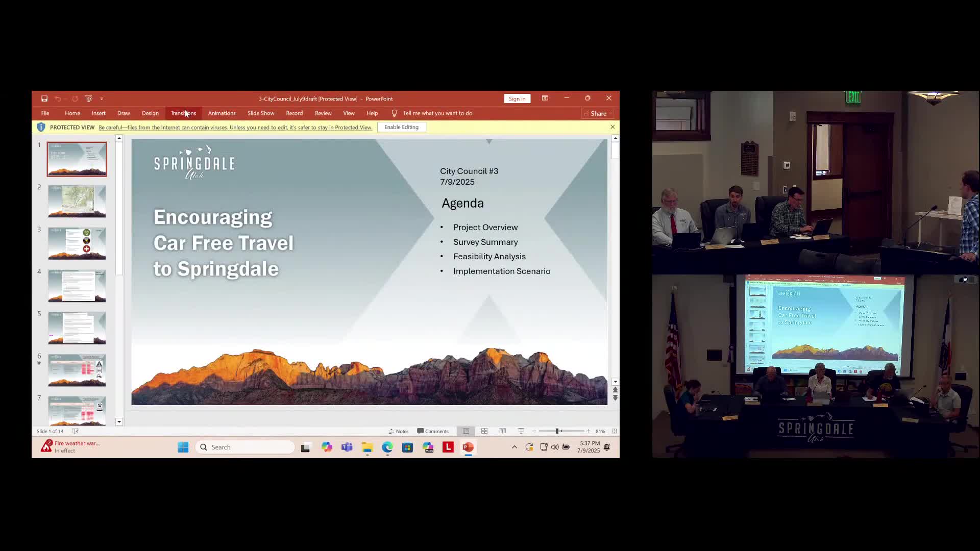
Task: Open Ribbon Display Options icon
Action: (545, 98)
